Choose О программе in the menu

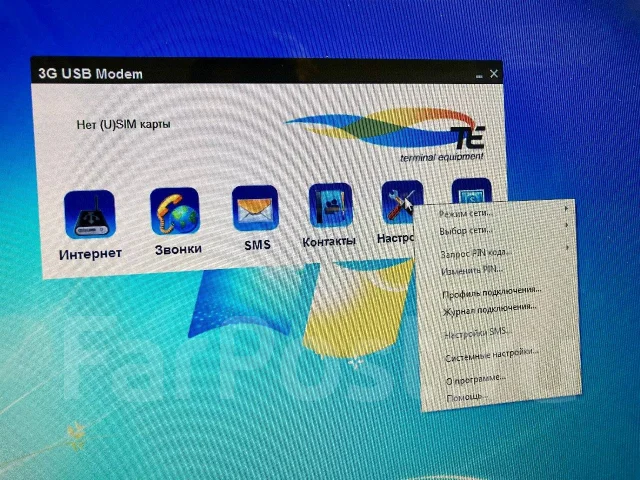pyautogui.click(x=499, y=378)
